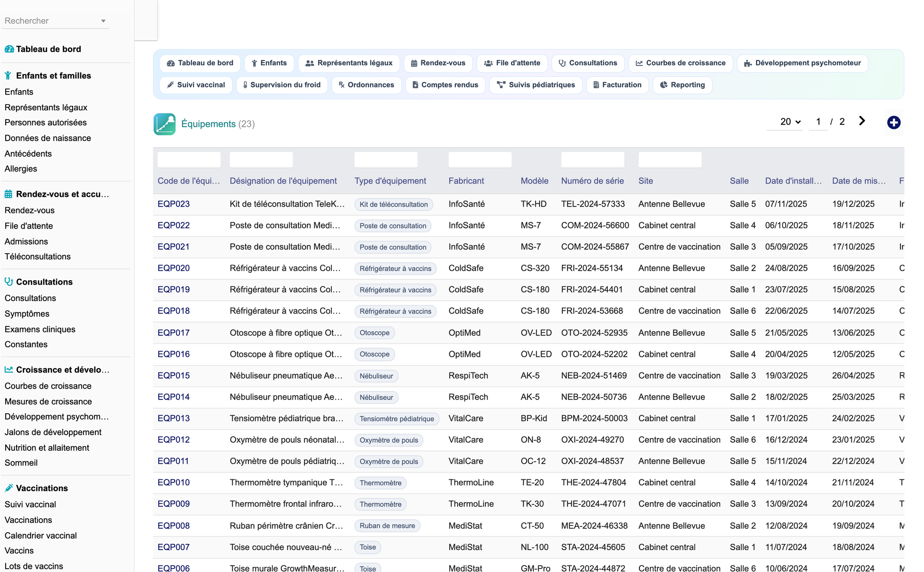924x572 pixels.
Task: Open Personnes autorisées in sidebar
Action: (46, 123)
